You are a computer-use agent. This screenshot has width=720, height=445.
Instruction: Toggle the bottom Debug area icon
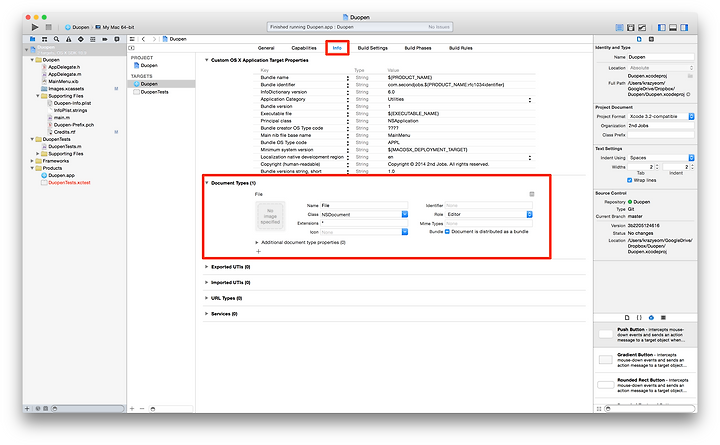click(x=673, y=28)
